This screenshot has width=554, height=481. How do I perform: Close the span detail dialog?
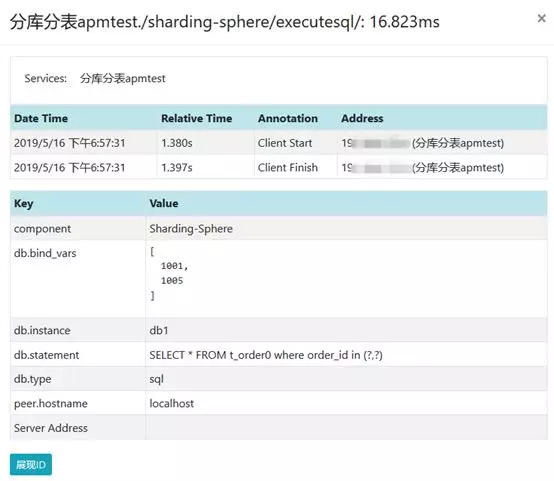pos(541,18)
